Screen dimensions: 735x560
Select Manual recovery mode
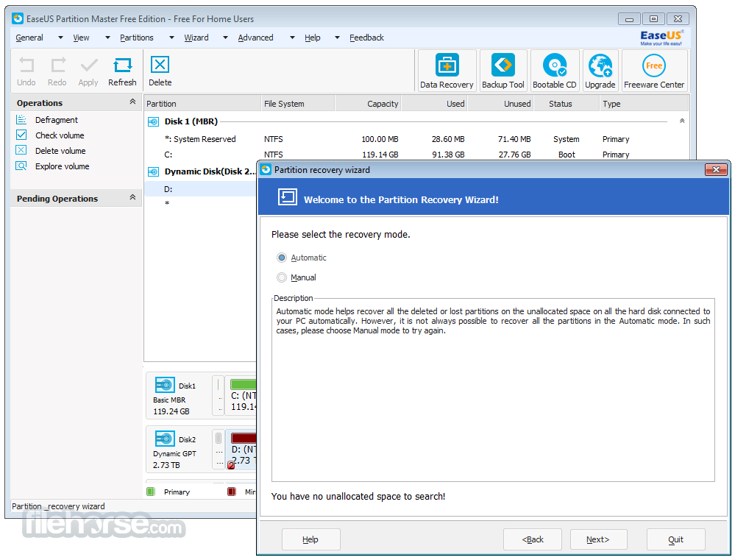tap(282, 277)
